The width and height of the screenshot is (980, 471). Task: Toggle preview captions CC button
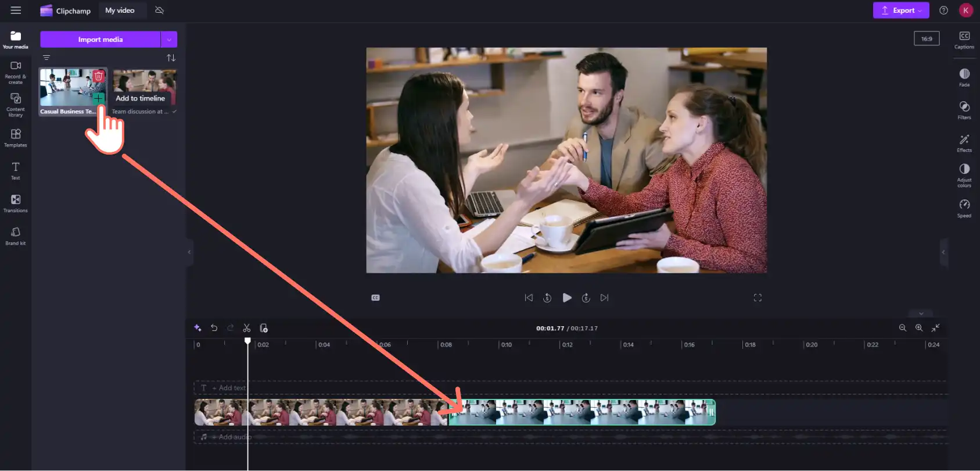click(x=375, y=298)
